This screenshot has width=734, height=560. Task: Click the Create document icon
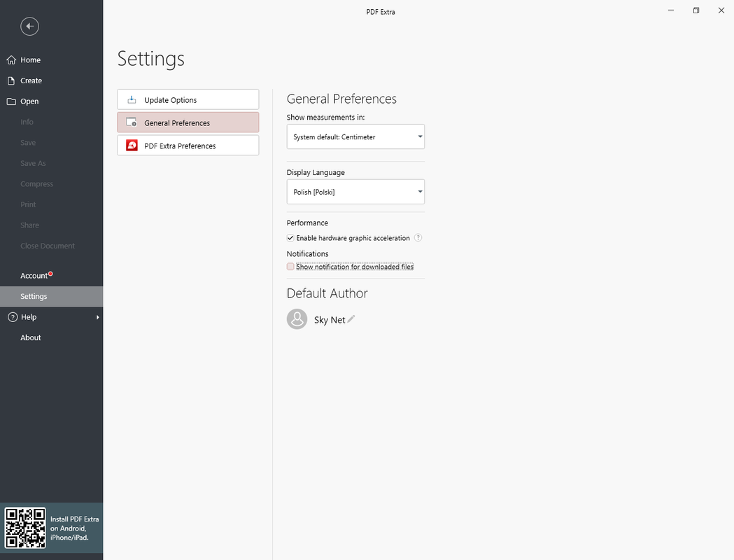pyautogui.click(x=11, y=80)
